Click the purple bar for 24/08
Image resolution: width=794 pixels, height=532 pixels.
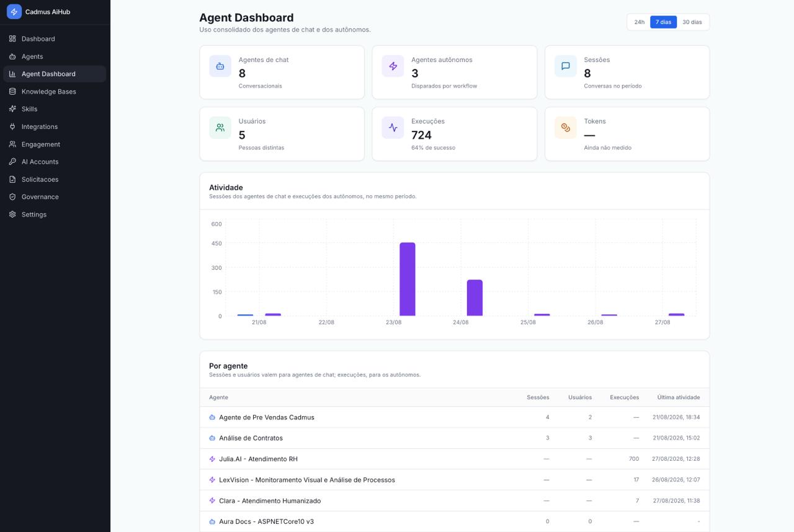tap(475, 298)
